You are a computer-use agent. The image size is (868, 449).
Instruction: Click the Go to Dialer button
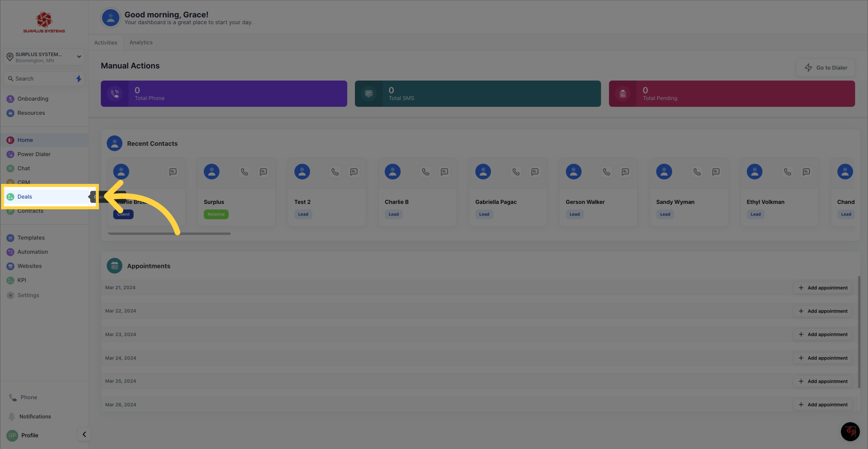(x=825, y=68)
